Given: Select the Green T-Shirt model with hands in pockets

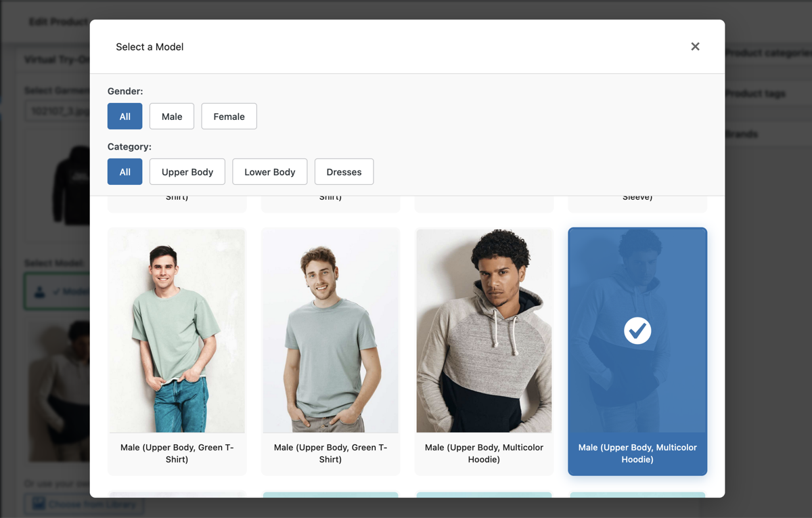Looking at the screenshot, I should (330, 330).
